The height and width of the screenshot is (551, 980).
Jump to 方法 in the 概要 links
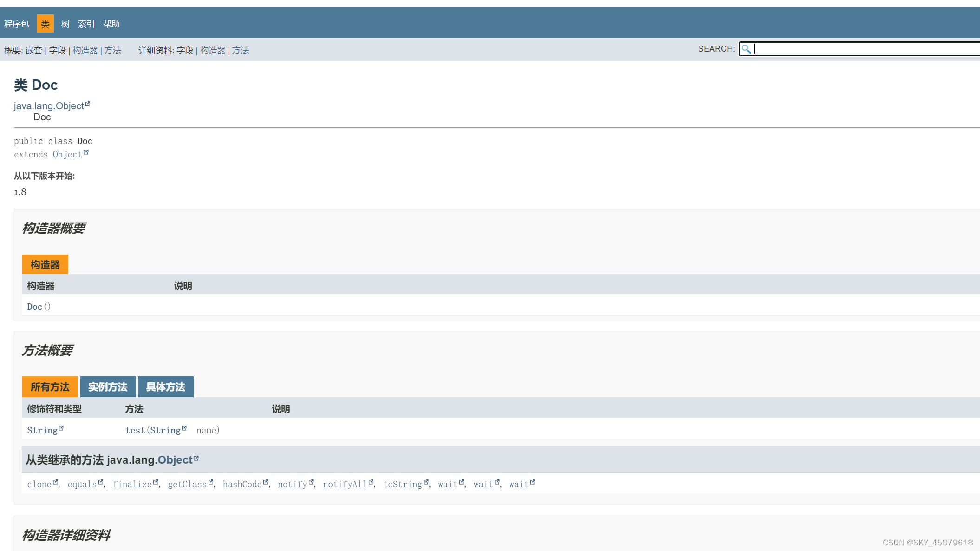[113, 50]
